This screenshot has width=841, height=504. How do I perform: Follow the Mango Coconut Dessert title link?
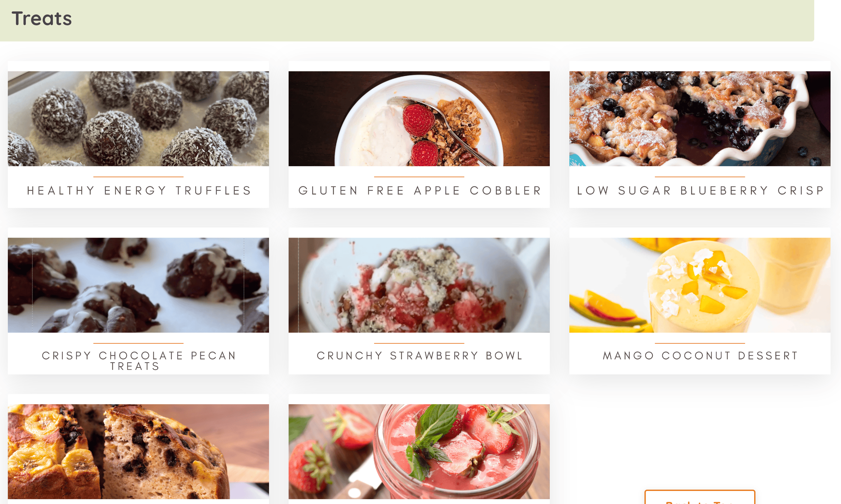[x=700, y=355]
